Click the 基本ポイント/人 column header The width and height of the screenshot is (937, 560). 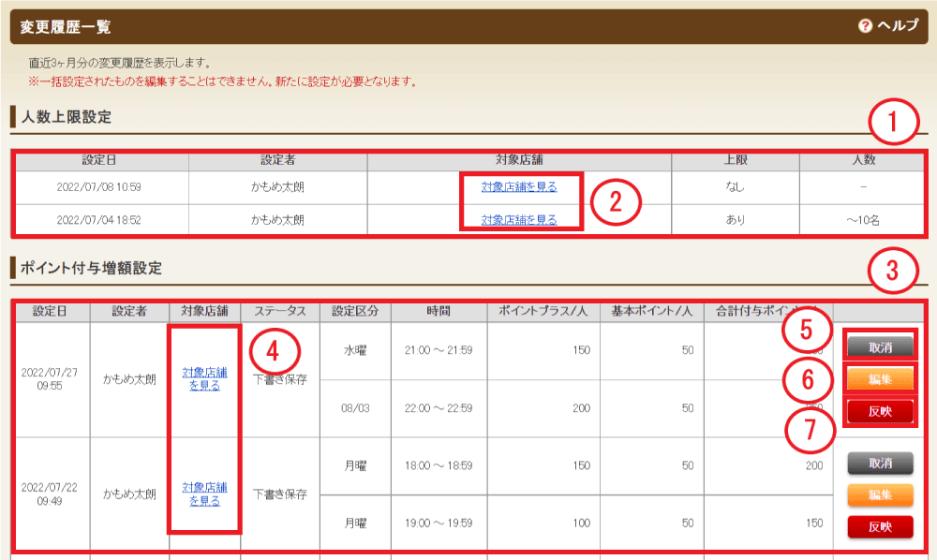click(x=651, y=311)
